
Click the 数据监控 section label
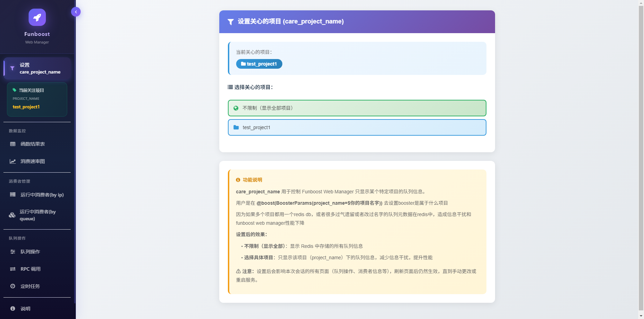coord(17,131)
